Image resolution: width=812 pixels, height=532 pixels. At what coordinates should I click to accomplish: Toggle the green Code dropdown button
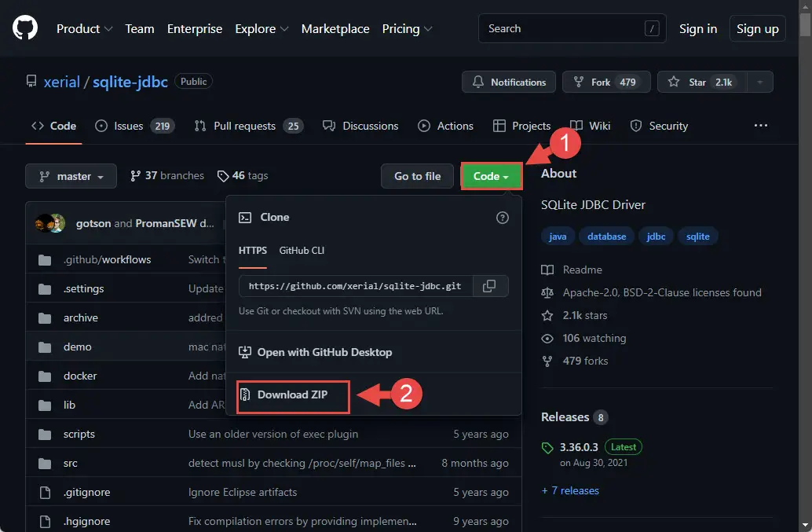pos(491,176)
